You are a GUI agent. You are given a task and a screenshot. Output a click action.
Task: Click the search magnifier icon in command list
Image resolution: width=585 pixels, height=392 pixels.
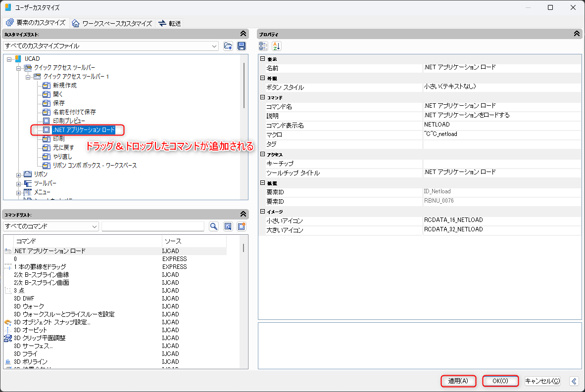[x=214, y=226]
